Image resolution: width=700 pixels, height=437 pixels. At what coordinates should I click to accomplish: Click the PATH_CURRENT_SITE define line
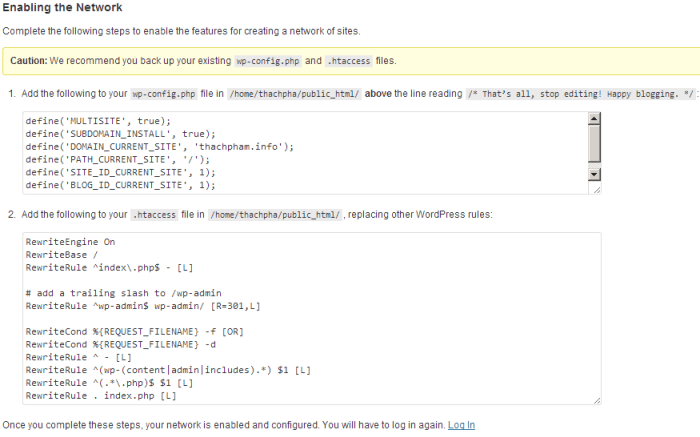117,159
